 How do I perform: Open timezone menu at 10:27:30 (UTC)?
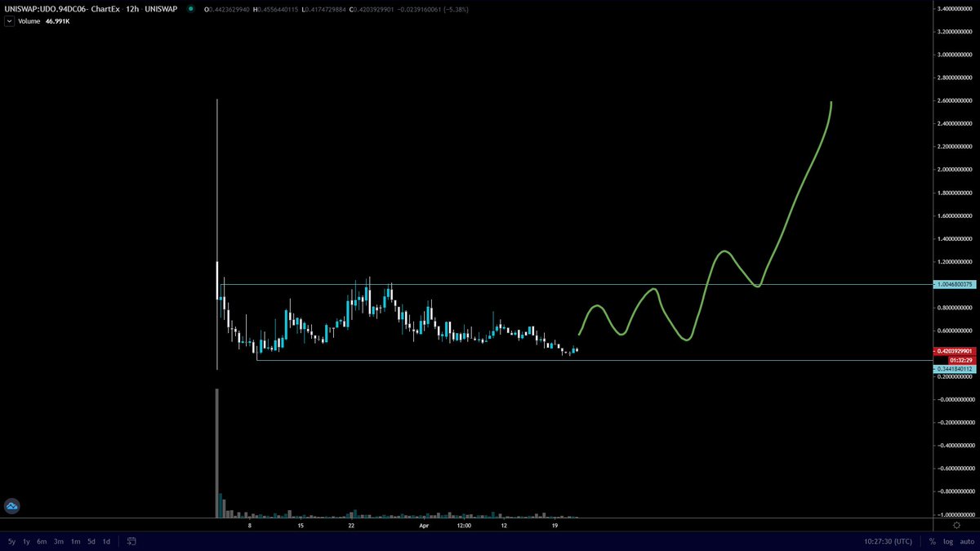[889, 541]
